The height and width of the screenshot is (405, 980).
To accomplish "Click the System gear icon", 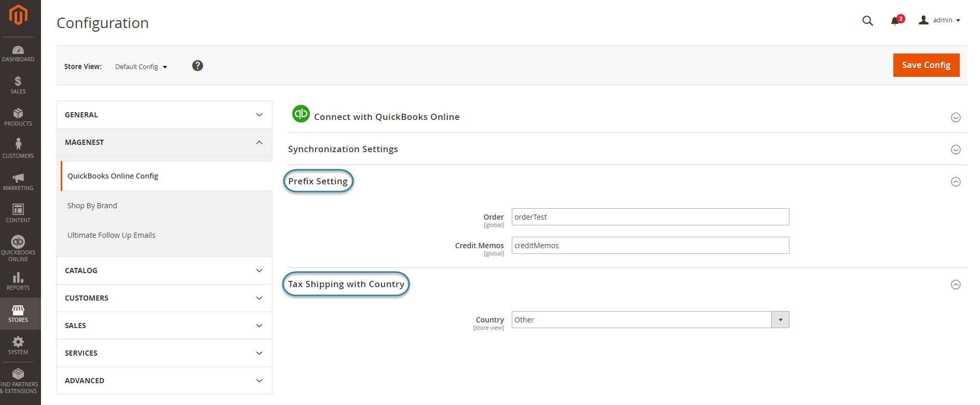I will point(18,345).
